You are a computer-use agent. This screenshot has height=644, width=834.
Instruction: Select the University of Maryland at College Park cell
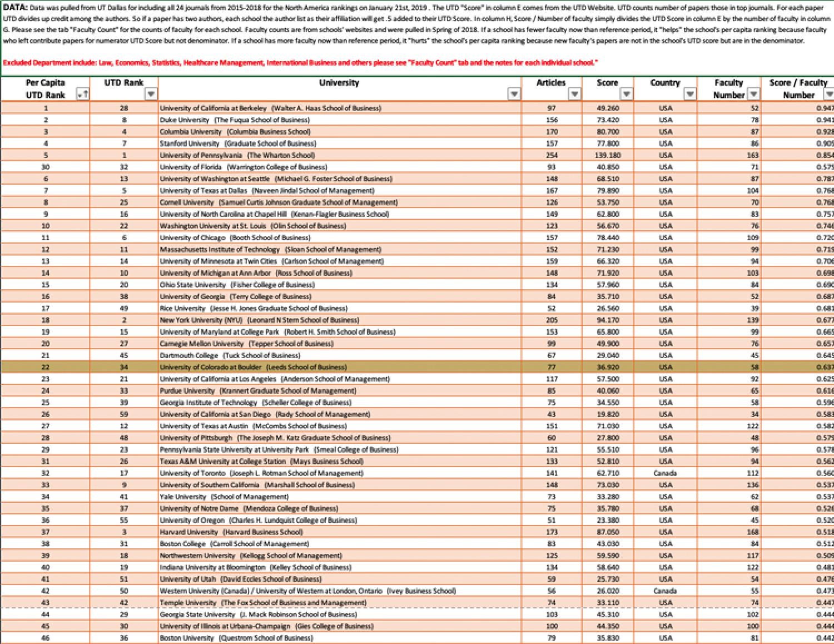340,331
